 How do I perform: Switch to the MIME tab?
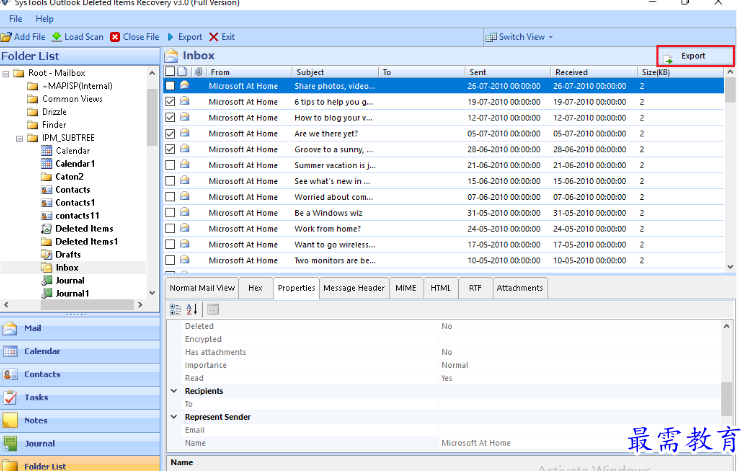[406, 288]
